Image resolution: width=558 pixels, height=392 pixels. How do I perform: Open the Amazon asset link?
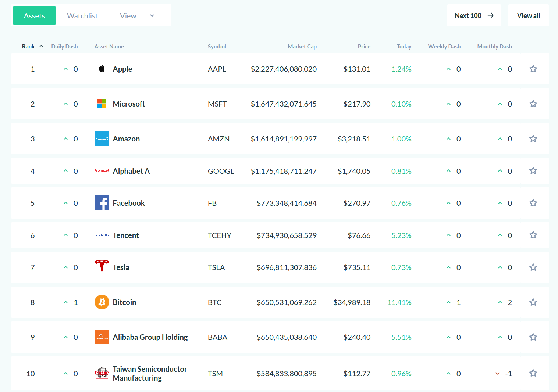tap(126, 139)
